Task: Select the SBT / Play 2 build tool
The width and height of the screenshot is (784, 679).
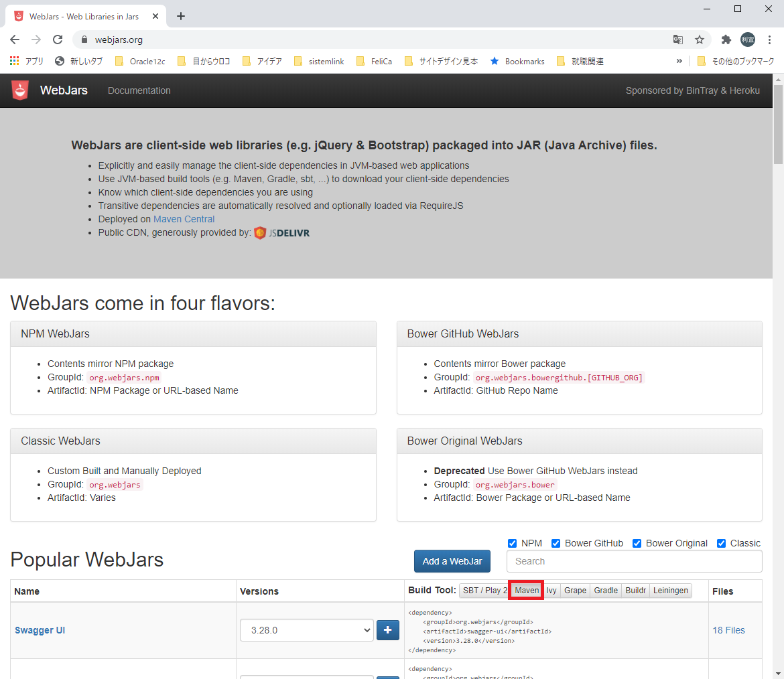Action: 484,591
